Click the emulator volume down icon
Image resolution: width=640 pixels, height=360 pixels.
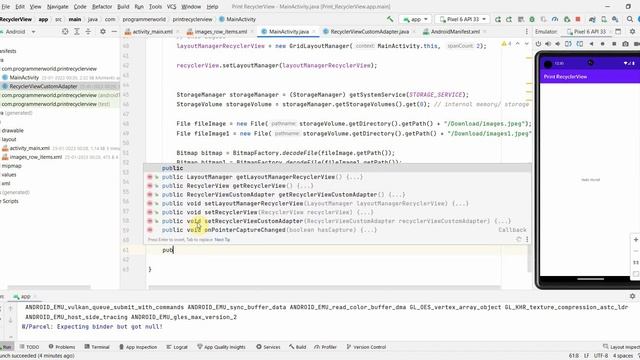click(x=558, y=44)
